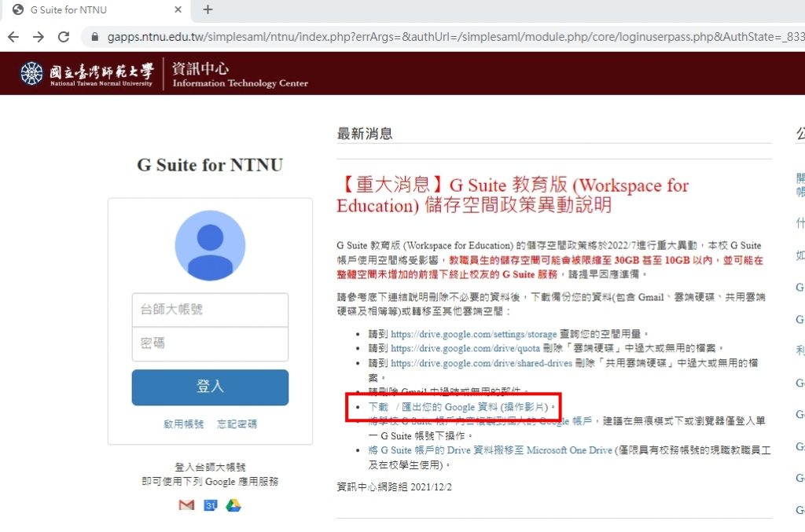Open the drive.google.com/drive/shared-drives link

[481, 363]
